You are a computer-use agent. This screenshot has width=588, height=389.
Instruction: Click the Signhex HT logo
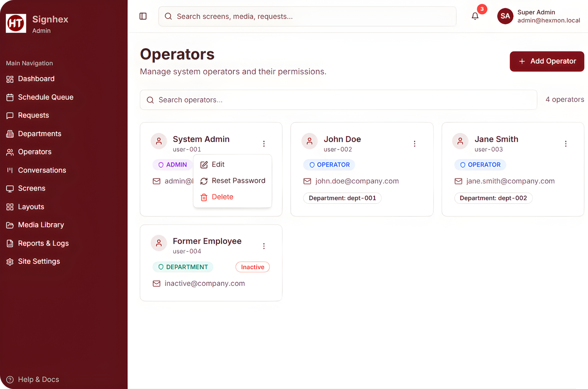(16, 24)
